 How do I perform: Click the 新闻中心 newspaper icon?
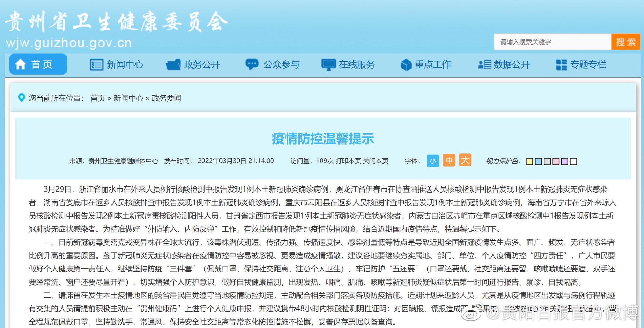click(x=96, y=65)
